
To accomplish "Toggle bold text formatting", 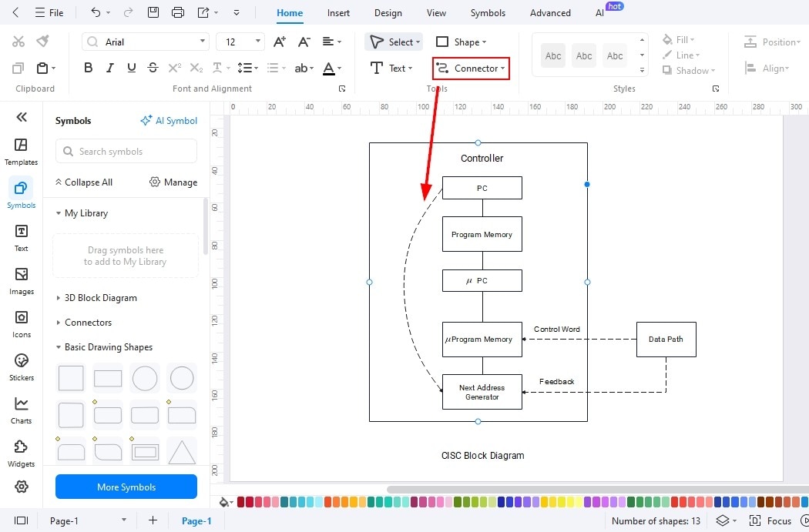I will click(88, 68).
